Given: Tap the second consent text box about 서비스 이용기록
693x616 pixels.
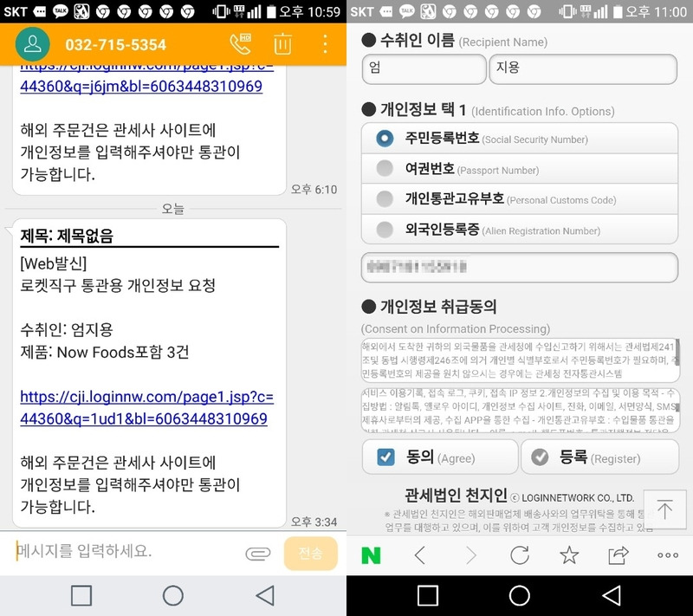Looking at the screenshot, I should (x=521, y=410).
